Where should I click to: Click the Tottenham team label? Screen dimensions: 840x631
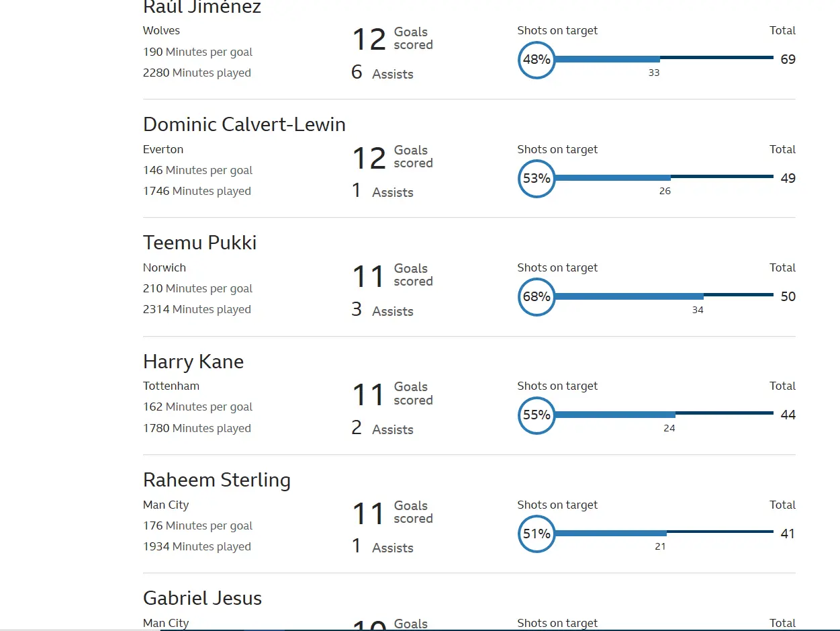click(171, 386)
